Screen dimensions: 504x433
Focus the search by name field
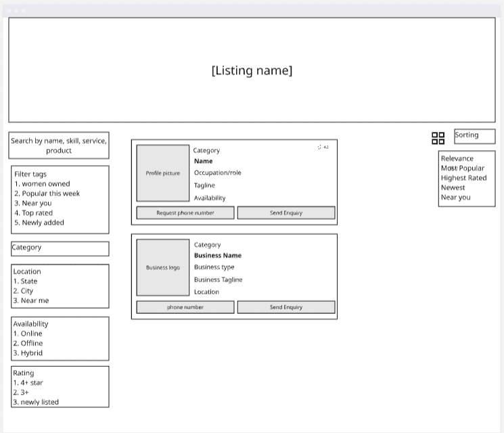(x=59, y=145)
